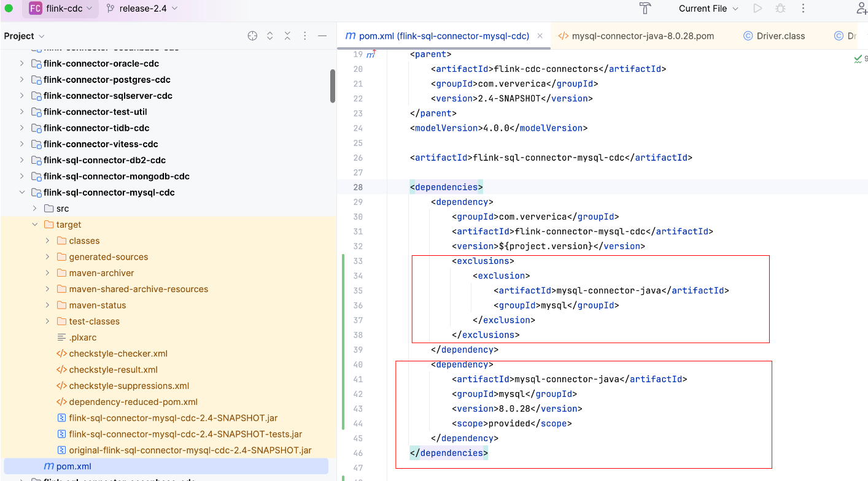Expand the src folder
Image resolution: width=868 pixels, height=481 pixels.
35,209
